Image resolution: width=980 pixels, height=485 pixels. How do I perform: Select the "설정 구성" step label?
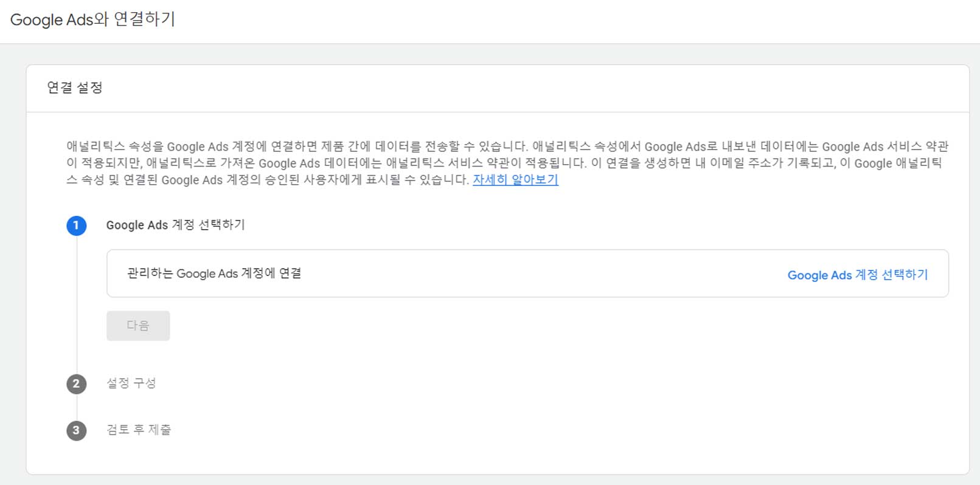131,384
